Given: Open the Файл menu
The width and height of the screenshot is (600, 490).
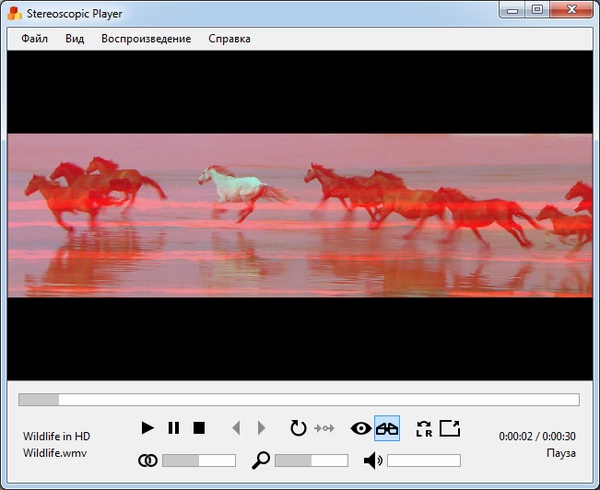Looking at the screenshot, I should click(x=34, y=39).
